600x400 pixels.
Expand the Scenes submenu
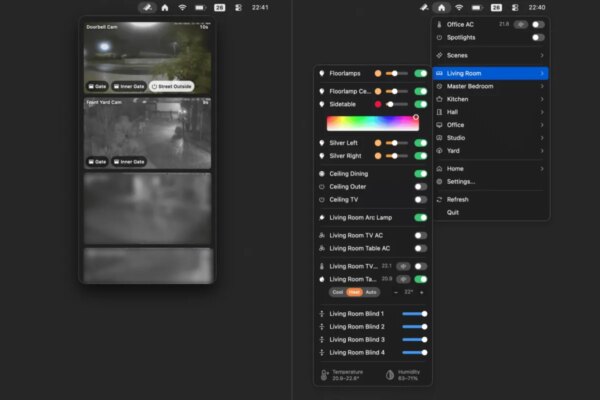point(490,55)
